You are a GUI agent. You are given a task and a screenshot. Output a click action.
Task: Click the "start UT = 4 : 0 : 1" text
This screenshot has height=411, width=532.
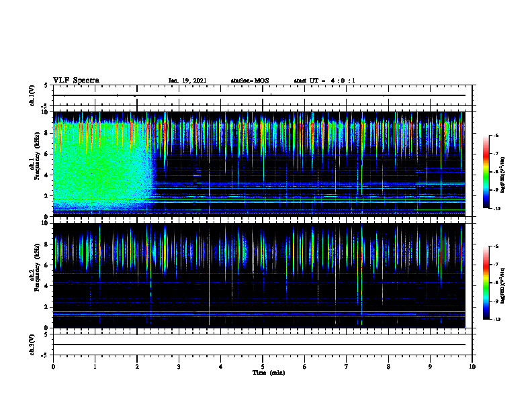click(x=324, y=81)
